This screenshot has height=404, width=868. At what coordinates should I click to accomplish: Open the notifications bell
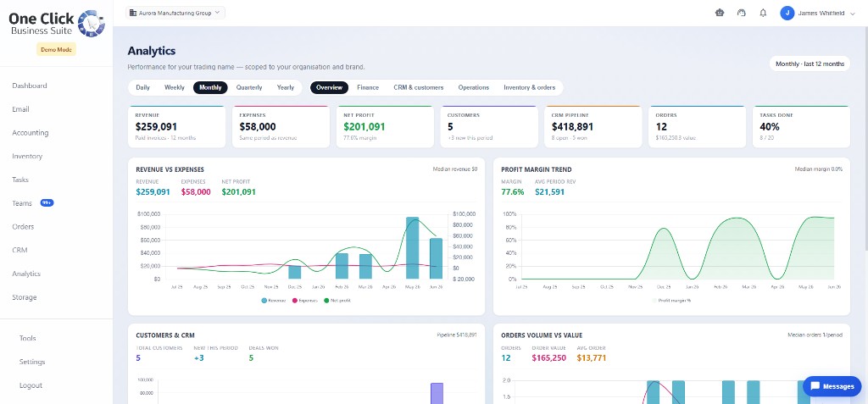click(764, 13)
